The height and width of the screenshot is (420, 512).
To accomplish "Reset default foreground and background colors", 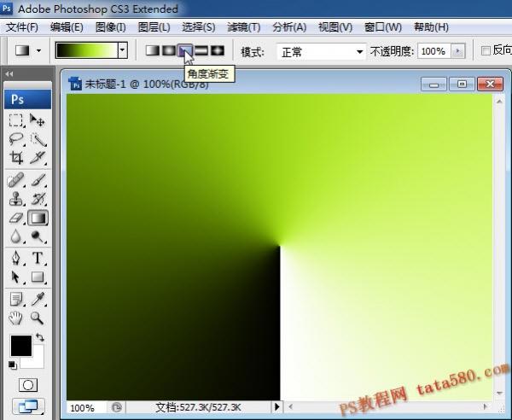I will (13, 365).
